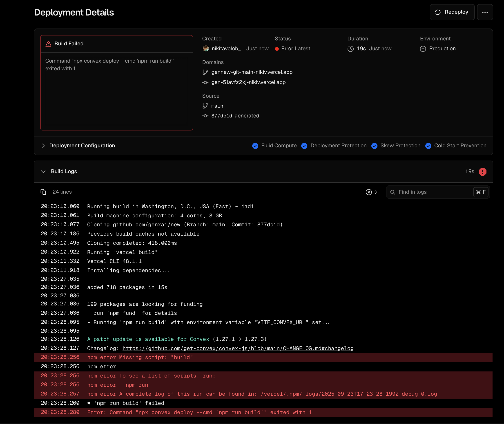Click the 'Just now' created timestamp
Viewport: 504px width, 424px height.
point(257,49)
